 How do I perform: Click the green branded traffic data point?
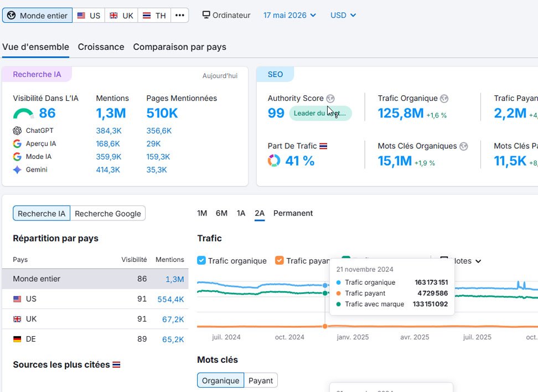(x=325, y=293)
